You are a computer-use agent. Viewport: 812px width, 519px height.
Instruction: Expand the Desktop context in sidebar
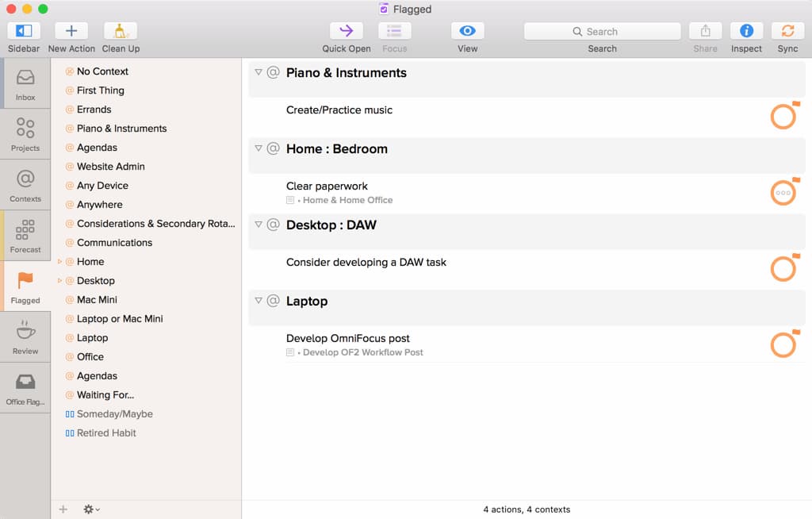pyautogui.click(x=59, y=281)
